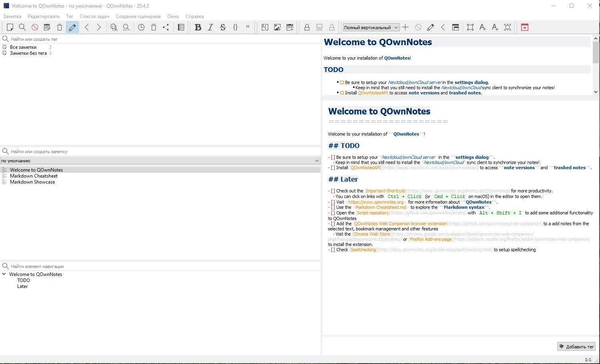Image resolution: width=600 pixels, height=364 pixels.
Task: Open the Заметка menu
Action: click(x=12, y=16)
